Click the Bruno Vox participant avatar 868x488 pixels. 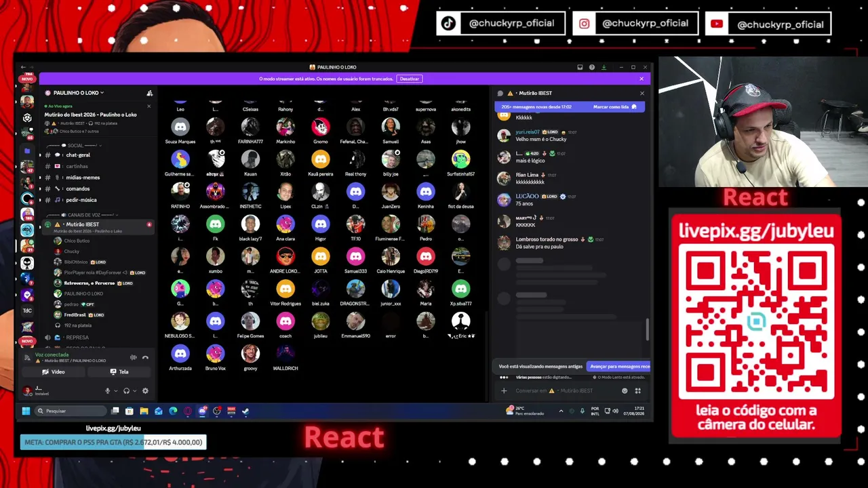(215, 353)
